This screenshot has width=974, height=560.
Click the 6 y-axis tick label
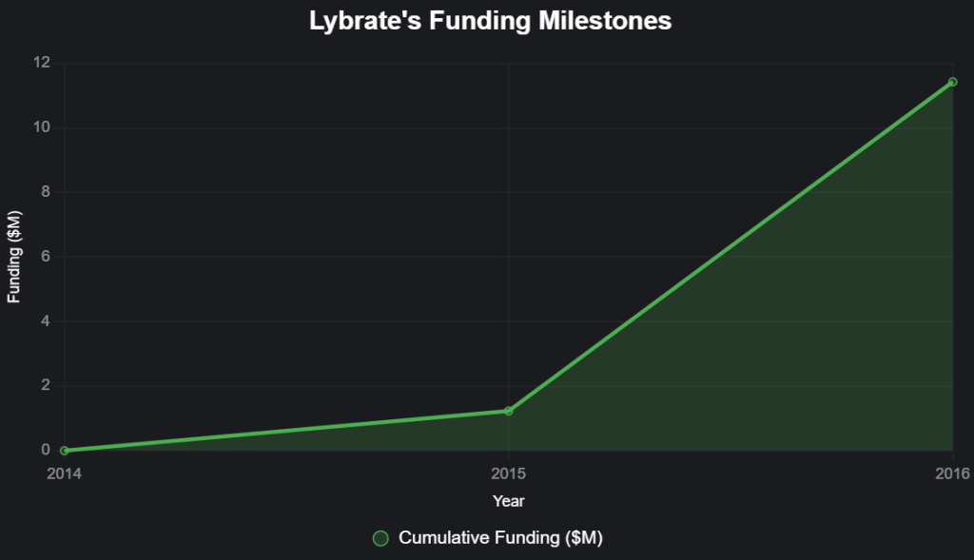tap(45, 257)
